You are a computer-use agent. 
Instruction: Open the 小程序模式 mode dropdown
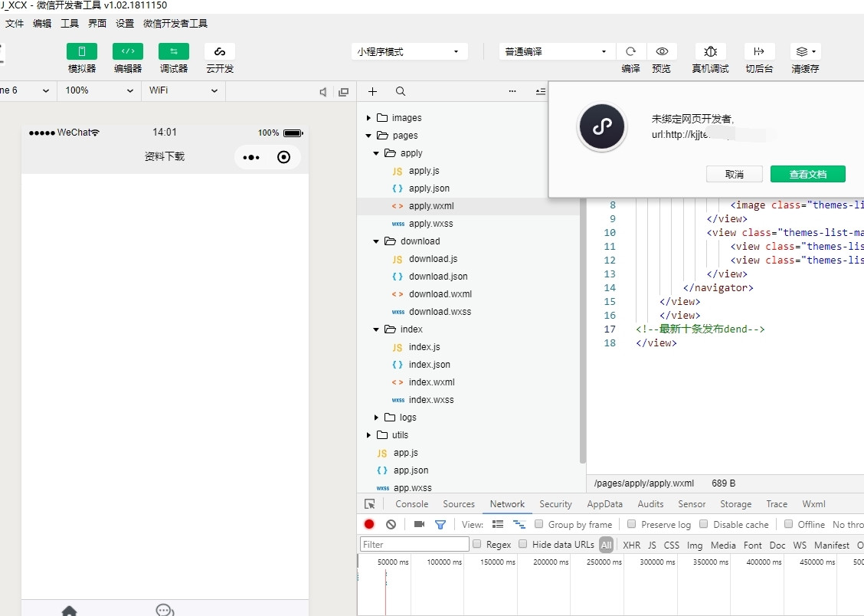pyautogui.click(x=410, y=51)
